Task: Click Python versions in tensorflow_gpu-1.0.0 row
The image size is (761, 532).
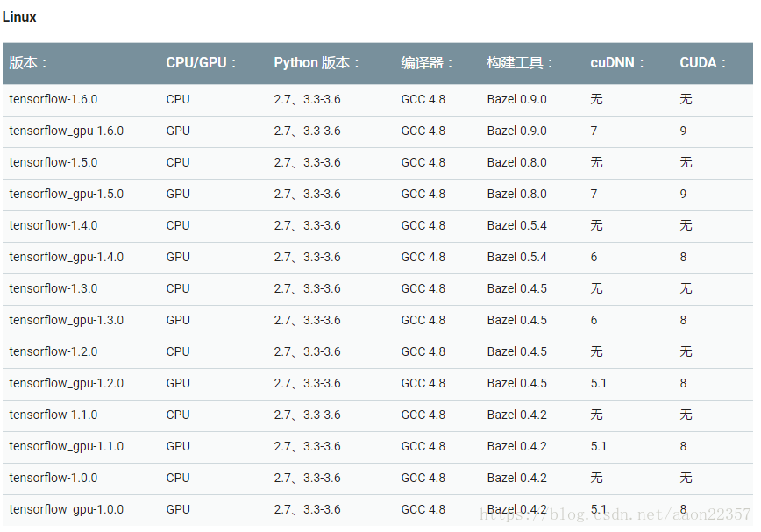Action: (x=307, y=509)
